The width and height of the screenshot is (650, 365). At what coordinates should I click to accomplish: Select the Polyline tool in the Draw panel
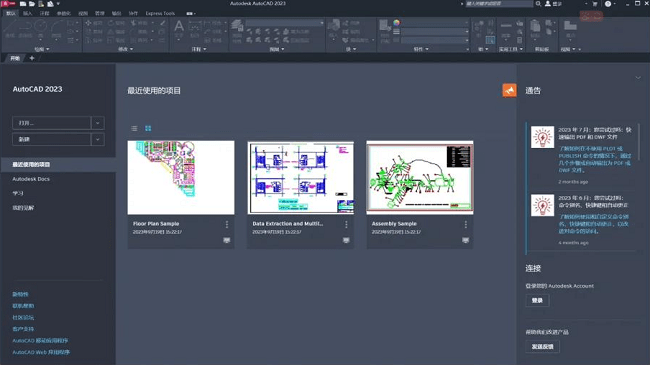pyautogui.click(x=25, y=28)
